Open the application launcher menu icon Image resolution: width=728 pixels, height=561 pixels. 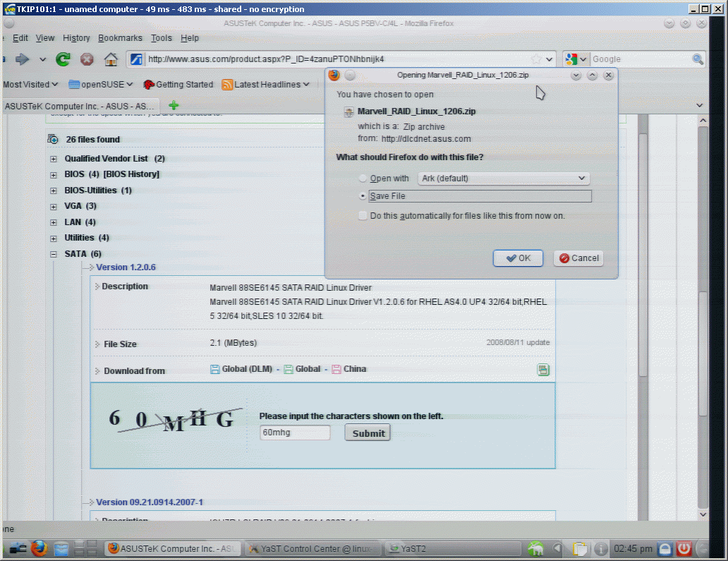(18, 549)
